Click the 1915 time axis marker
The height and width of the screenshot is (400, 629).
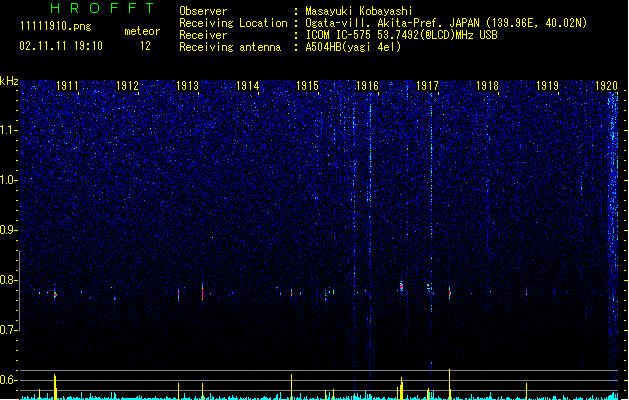pyautogui.click(x=307, y=85)
